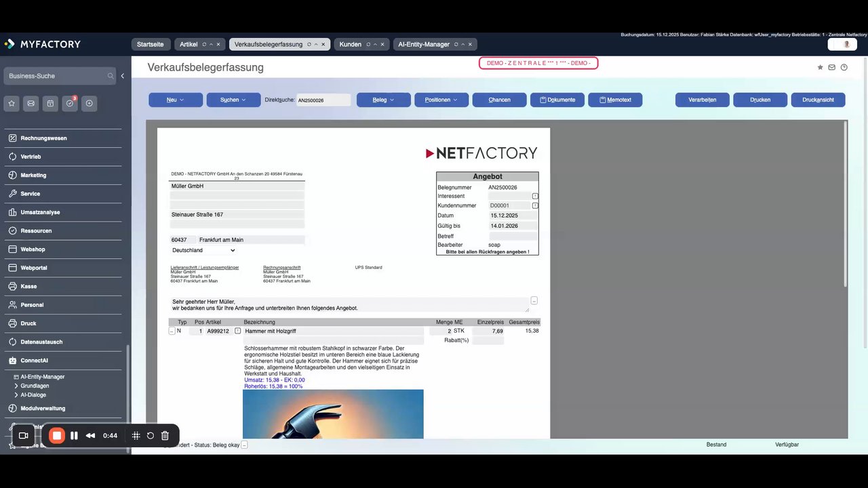Image resolution: width=868 pixels, height=488 pixels.
Task: Switch to the Kunden tab
Action: tap(351, 44)
